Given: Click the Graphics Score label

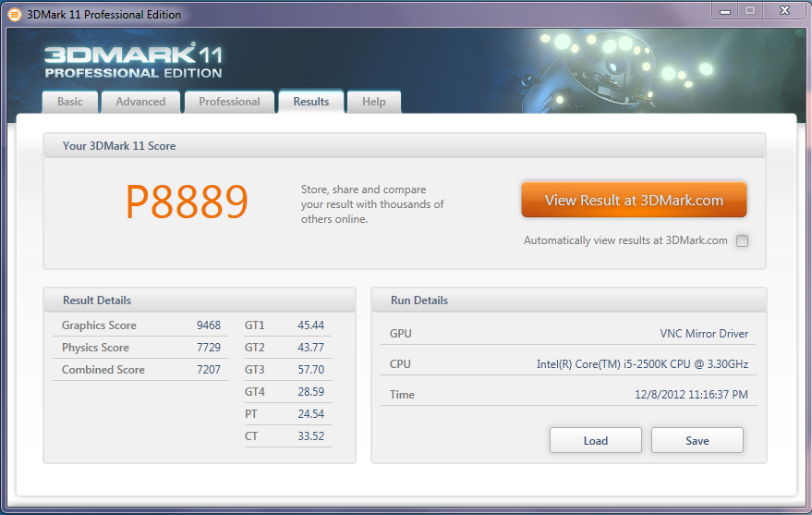Looking at the screenshot, I should pyautogui.click(x=99, y=325).
